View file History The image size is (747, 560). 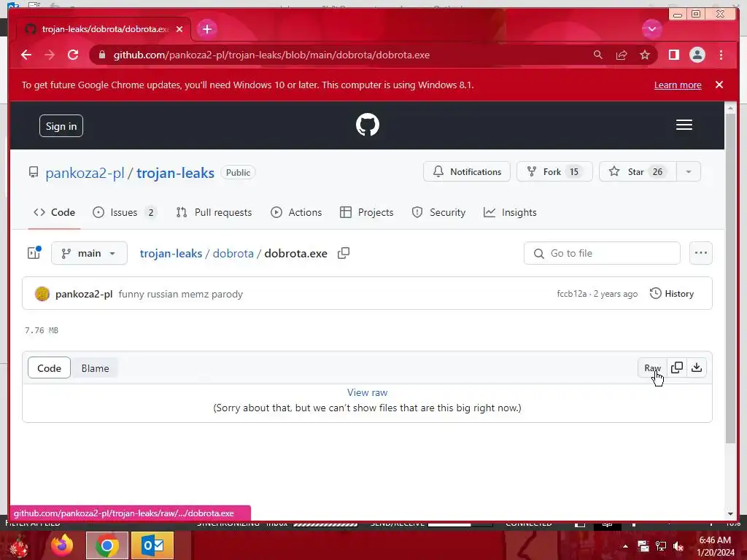pos(672,294)
